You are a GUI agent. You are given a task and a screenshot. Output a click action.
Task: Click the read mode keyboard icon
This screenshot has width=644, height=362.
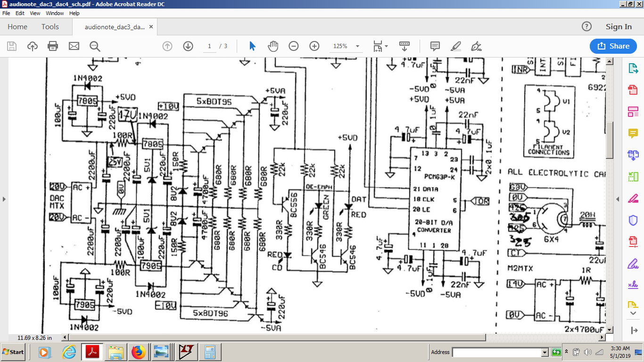tap(405, 46)
